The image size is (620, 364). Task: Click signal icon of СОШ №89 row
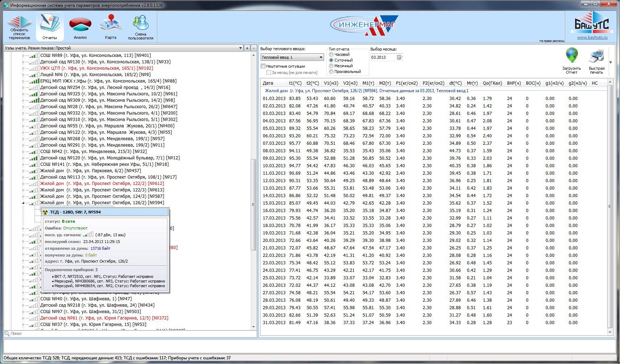[x=34, y=56]
